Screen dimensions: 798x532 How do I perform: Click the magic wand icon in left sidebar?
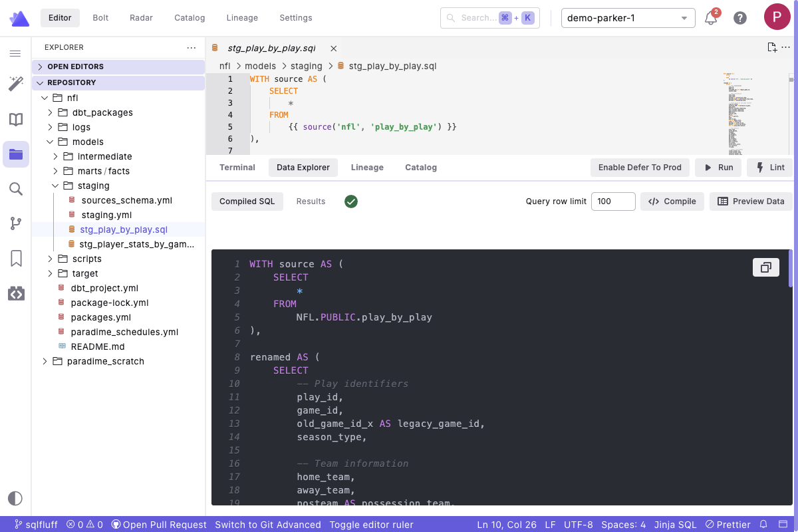(x=15, y=84)
